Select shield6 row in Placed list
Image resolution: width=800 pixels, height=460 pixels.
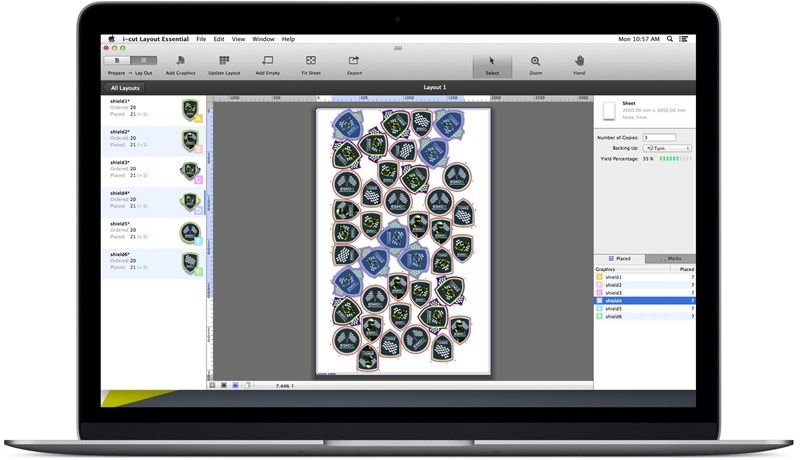(x=645, y=317)
